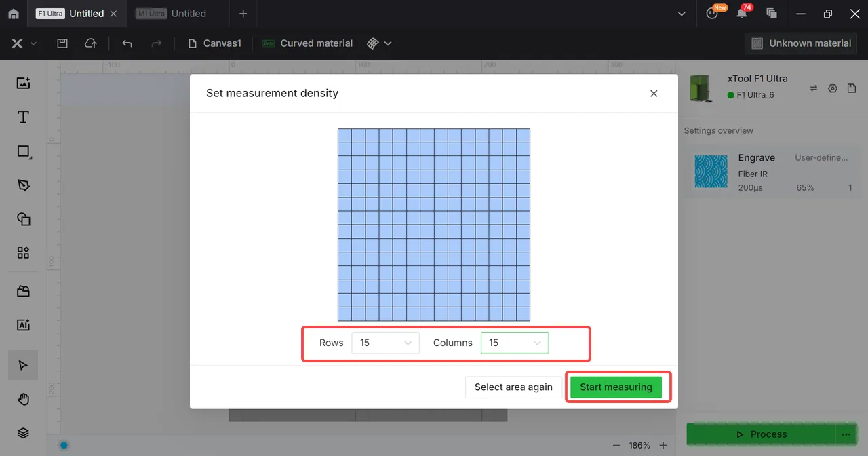Add a new tab with plus
The height and width of the screenshot is (456, 868).
pyautogui.click(x=243, y=13)
